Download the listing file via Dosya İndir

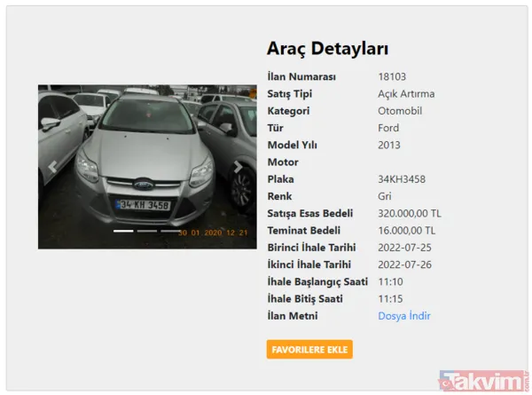click(x=404, y=316)
